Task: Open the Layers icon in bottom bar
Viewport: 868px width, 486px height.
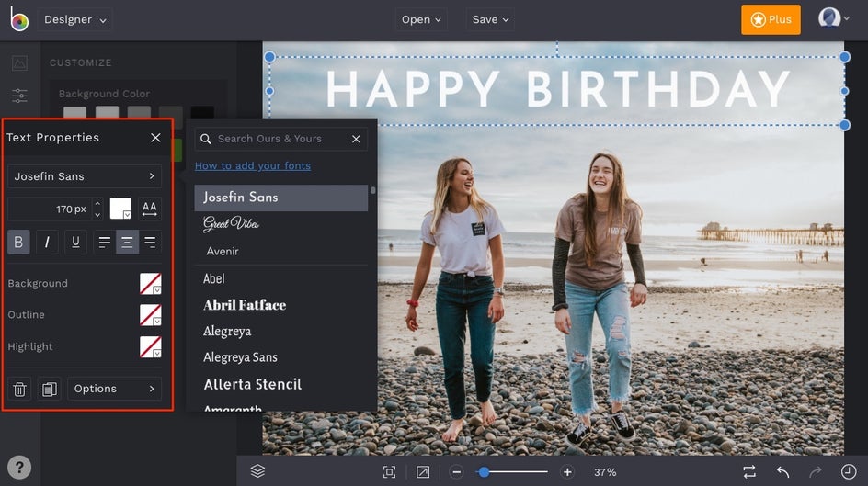Action: 257,471
